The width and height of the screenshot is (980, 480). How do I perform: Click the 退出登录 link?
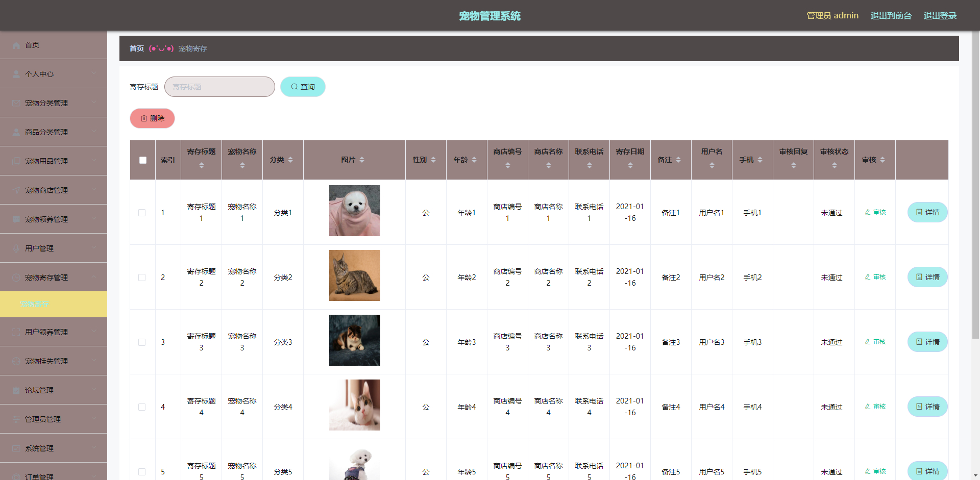coord(940,15)
